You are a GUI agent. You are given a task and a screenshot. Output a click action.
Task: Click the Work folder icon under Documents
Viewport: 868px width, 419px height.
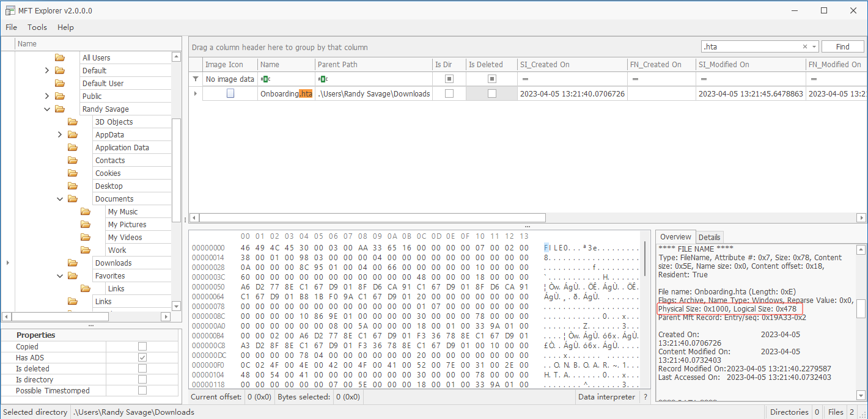pyautogui.click(x=86, y=250)
